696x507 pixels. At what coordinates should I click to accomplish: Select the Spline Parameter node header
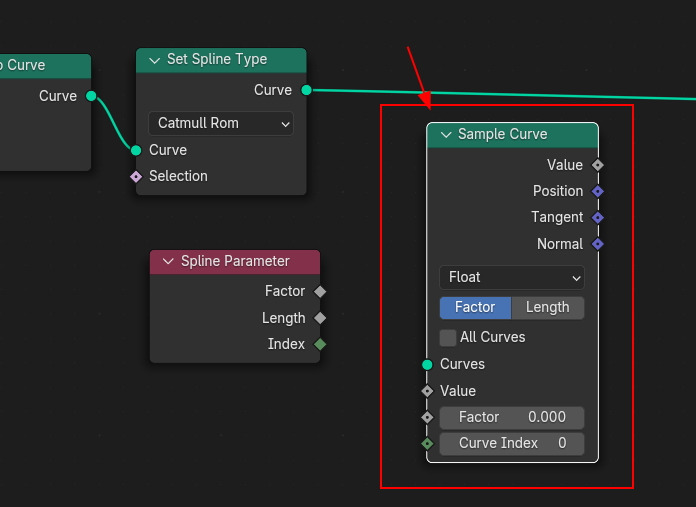235,261
